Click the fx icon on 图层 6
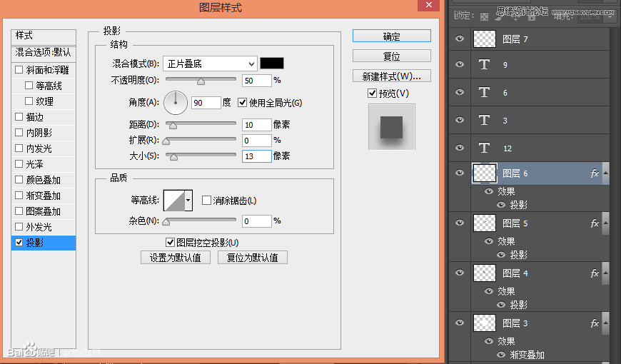 pyautogui.click(x=595, y=173)
